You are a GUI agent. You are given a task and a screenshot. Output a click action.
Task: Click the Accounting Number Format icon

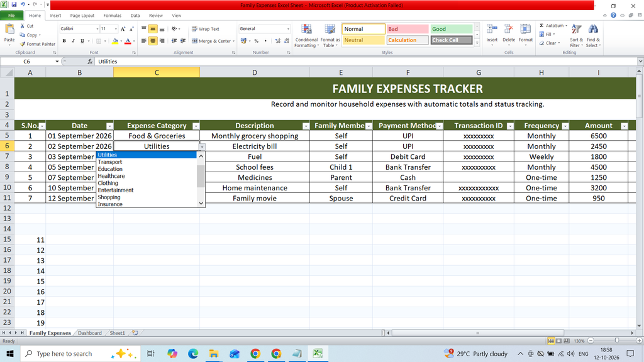pyautogui.click(x=243, y=41)
